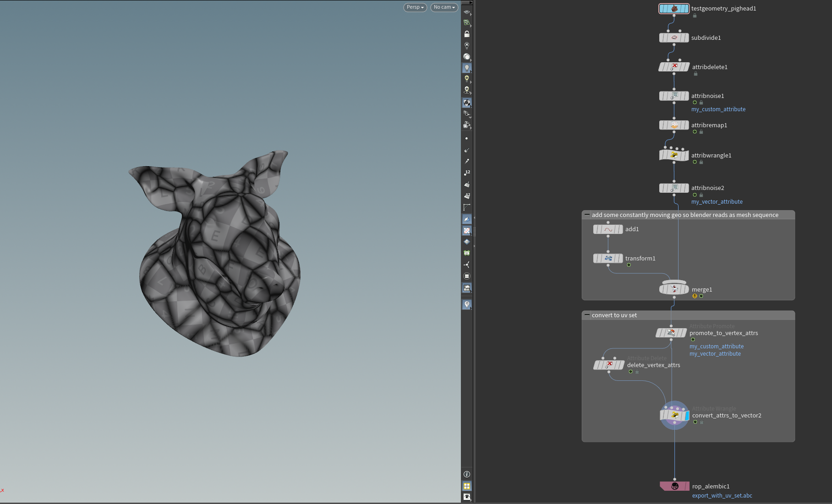Toggle the blue display flag on convert_attrs_to_vector2
This screenshot has width=832, height=504.
tap(687, 416)
